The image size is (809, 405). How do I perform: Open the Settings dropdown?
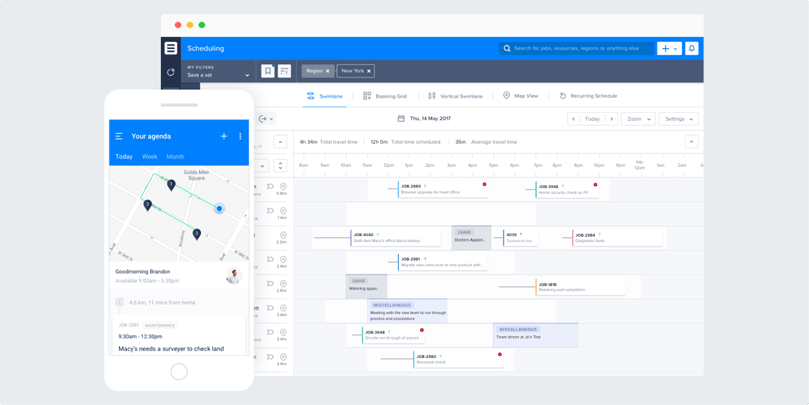coord(678,119)
